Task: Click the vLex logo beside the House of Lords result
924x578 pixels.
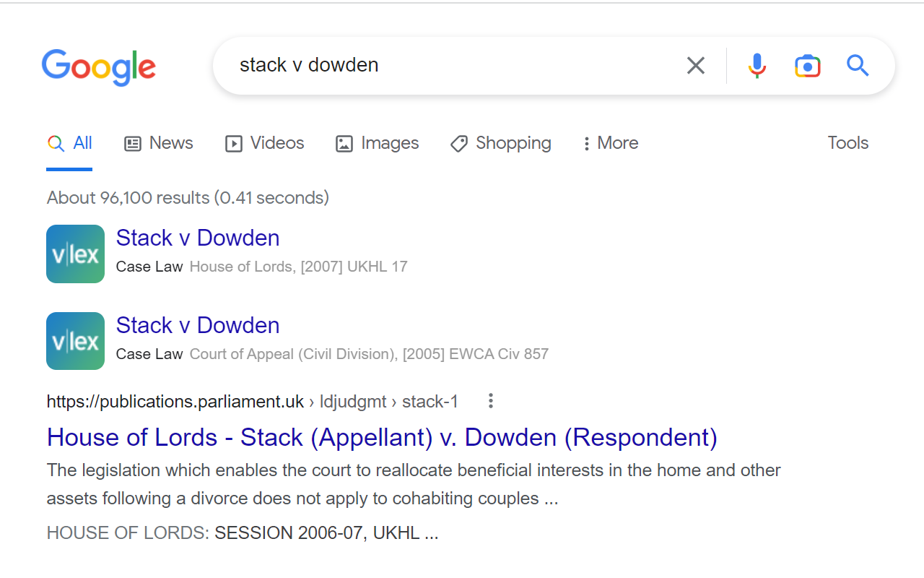Action: tap(75, 254)
